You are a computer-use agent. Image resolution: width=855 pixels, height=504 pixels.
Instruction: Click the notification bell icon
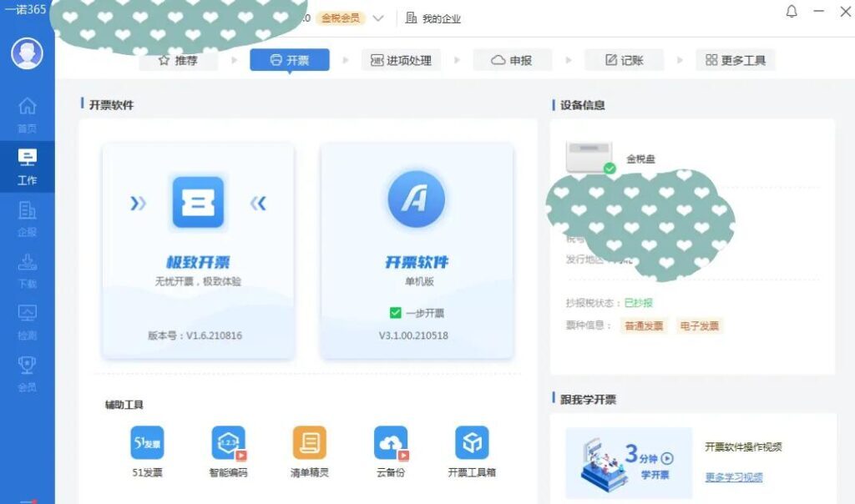pyautogui.click(x=792, y=11)
